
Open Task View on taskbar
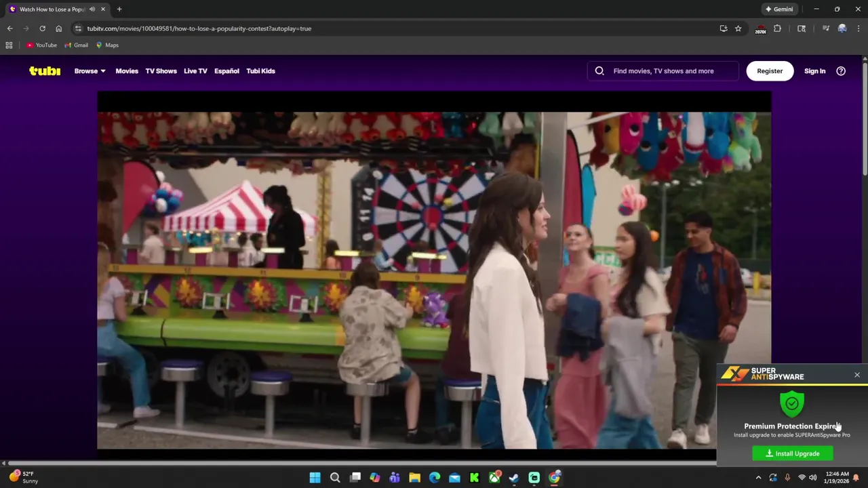tap(355, 478)
